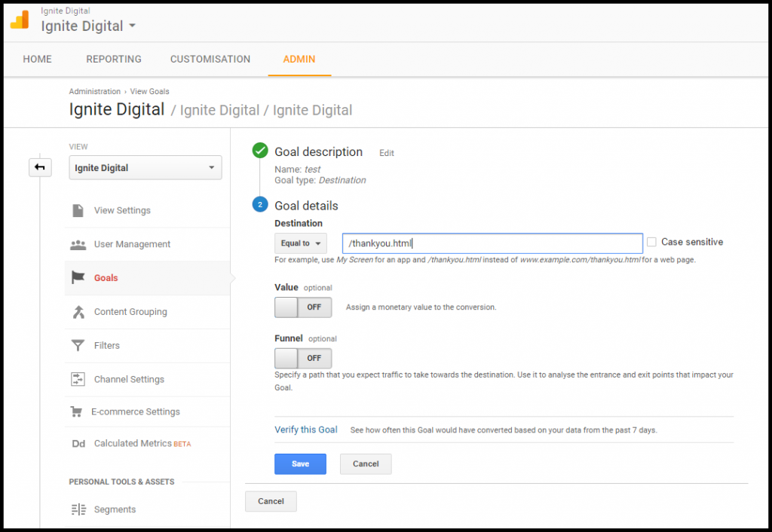Expand the Ignite Digital view selector
Image resolution: width=772 pixels, height=532 pixels.
(x=146, y=168)
